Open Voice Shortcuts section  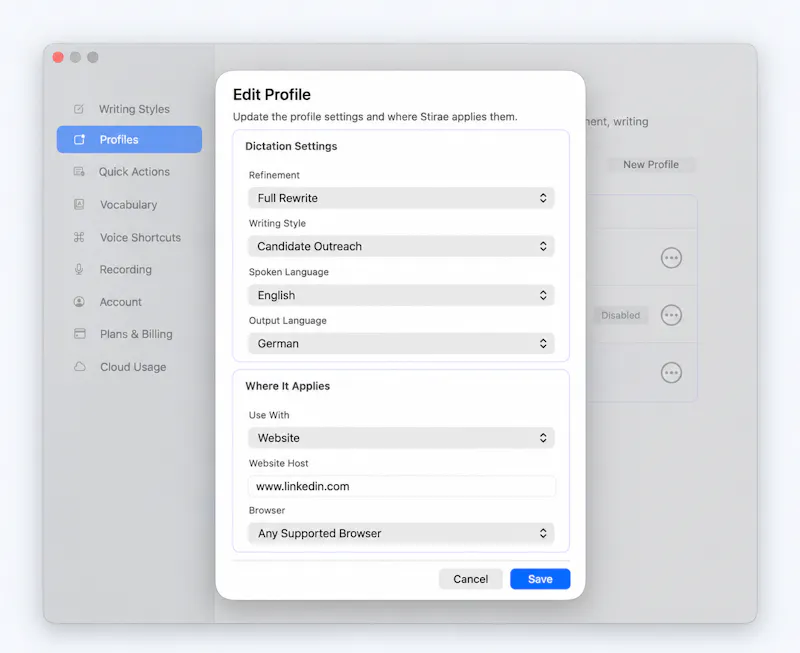pyautogui.click(x=130, y=237)
